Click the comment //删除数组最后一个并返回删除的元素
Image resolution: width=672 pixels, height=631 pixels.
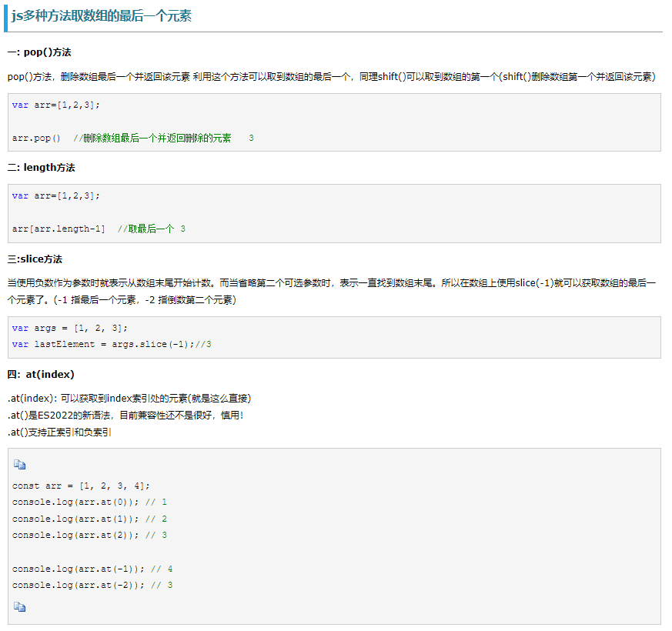coord(152,138)
